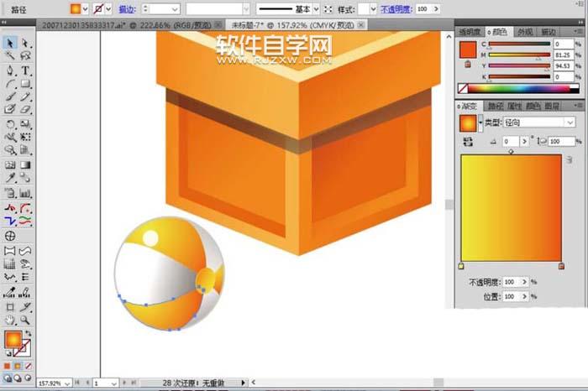This screenshot has height=391, width=588.
Task: Pick the Arc line segment tool
Action: click(x=10, y=84)
